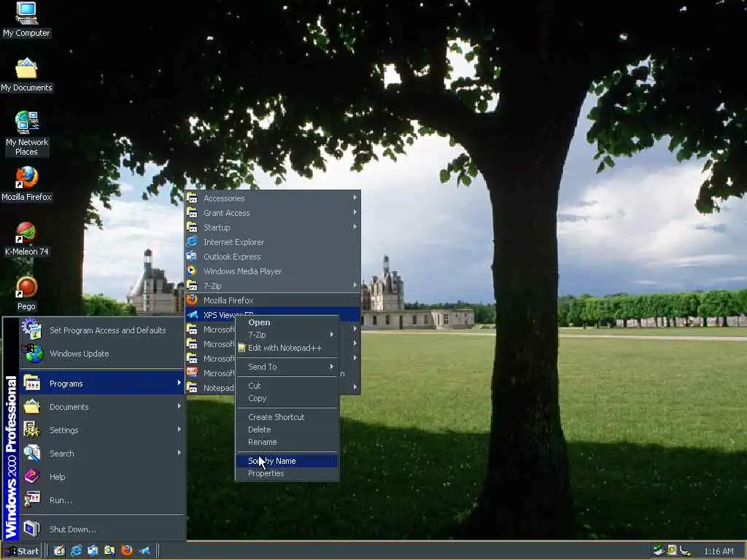Choose Cut in the context menu
747x560 pixels.
click(x=287, y=386)
